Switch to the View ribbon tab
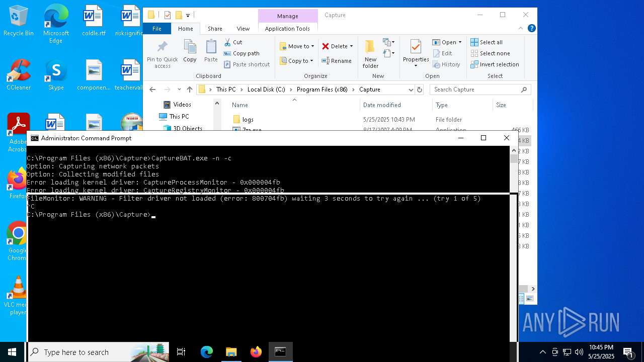Screen dimensions: 644x362 click(x=243, y=29)
